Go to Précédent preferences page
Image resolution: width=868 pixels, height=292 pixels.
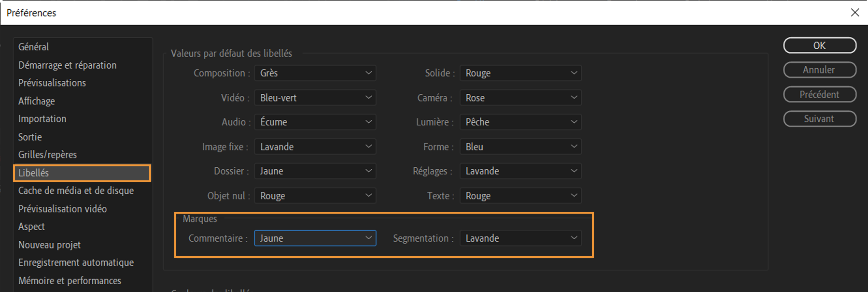pos(819,94)
